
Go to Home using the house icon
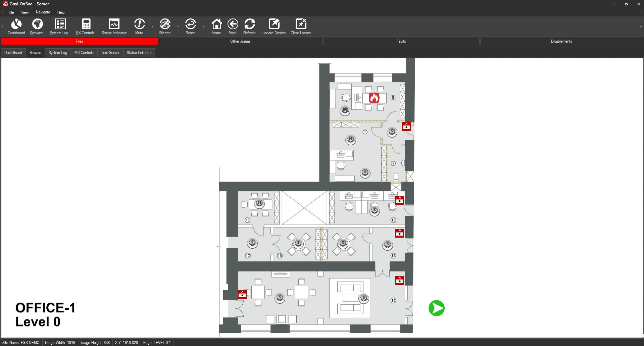point(216,26)
